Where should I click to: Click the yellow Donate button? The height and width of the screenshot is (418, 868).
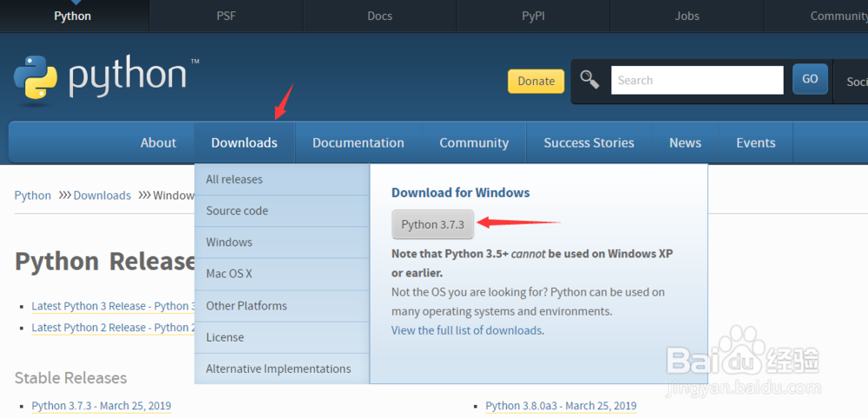coord(536,82)
